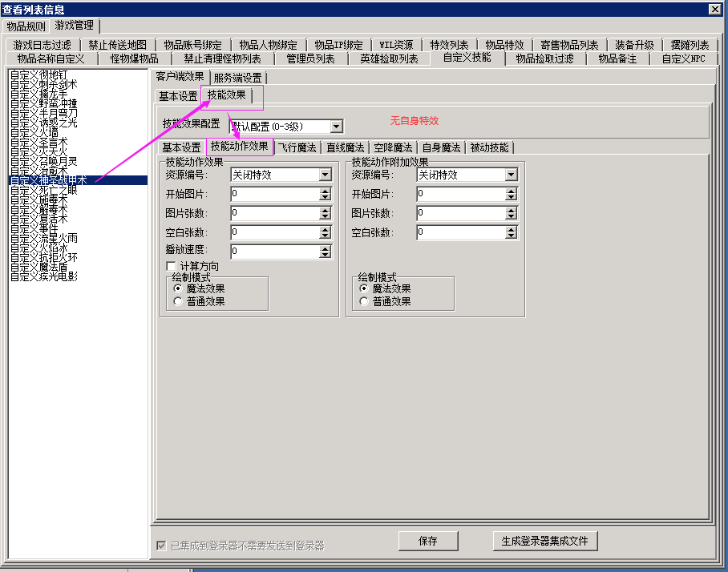Image resolution: width=728 pixels, height=572 pixels.
Task: Switch to the 飞行魔法 tab
Action: 297,147
